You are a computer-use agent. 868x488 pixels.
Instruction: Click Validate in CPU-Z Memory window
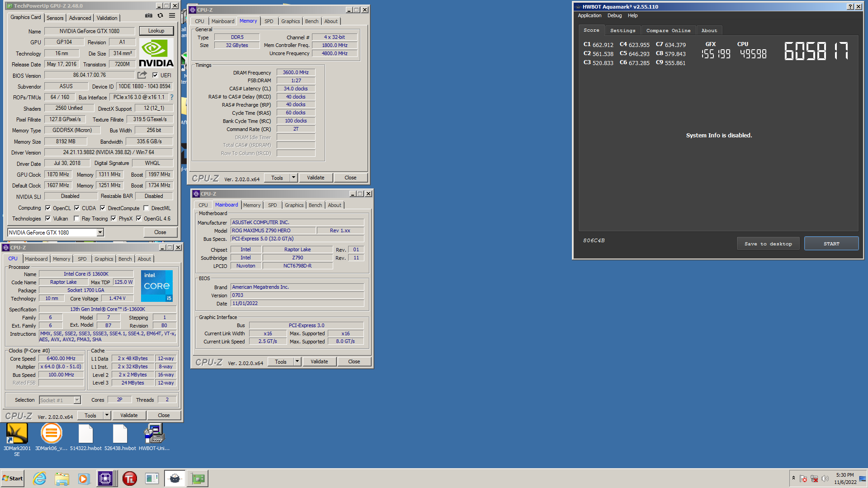[316, 178]
